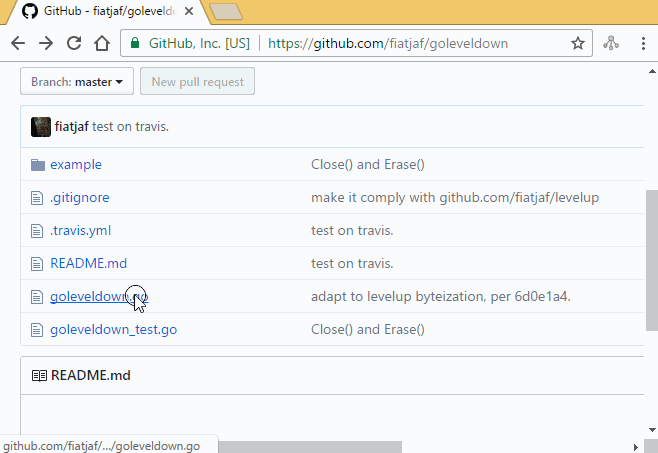
Task: Go to the browser home page icon
Action: [x=102, y=43]
